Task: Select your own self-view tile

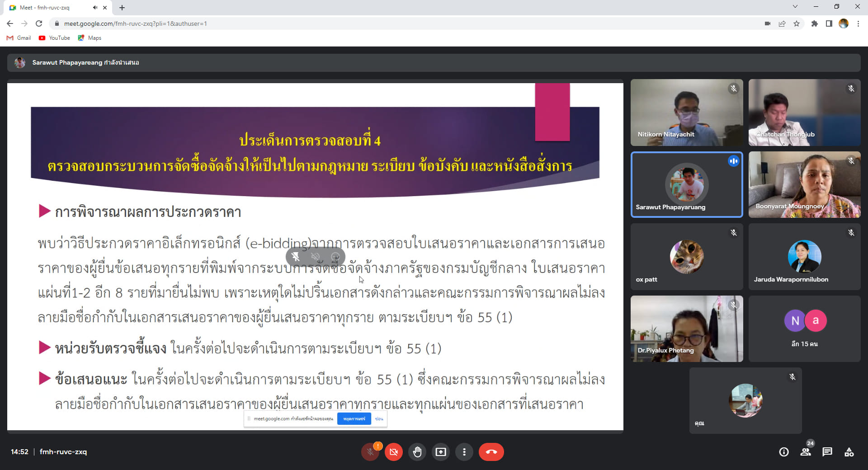Action: [745, 401]
